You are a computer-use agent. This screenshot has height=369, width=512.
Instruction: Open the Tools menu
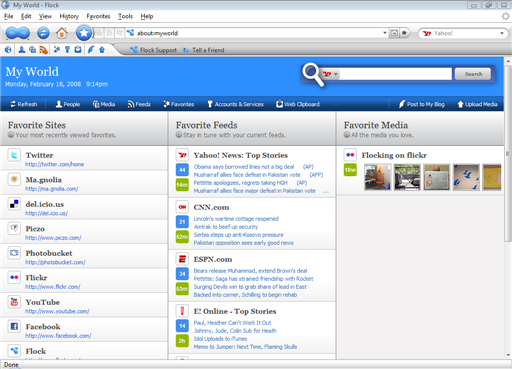pyautogui.click(x=125, y=16)
